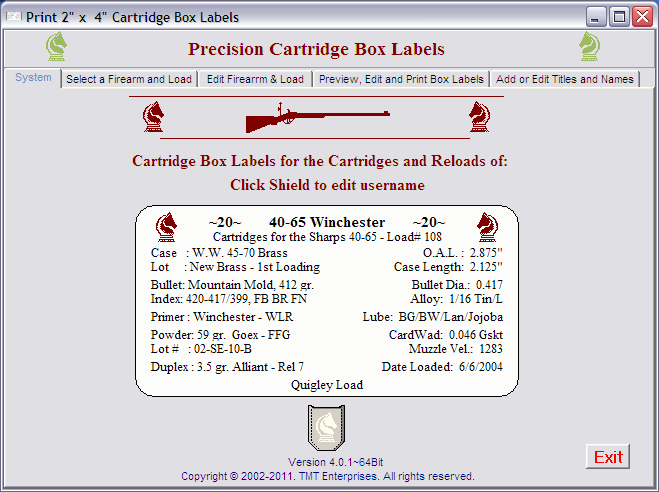Minimize the Cartridge Box Labels window
The width and height of the screenshot is (659, 492).
pyautogui.click(x=596, y=17)
